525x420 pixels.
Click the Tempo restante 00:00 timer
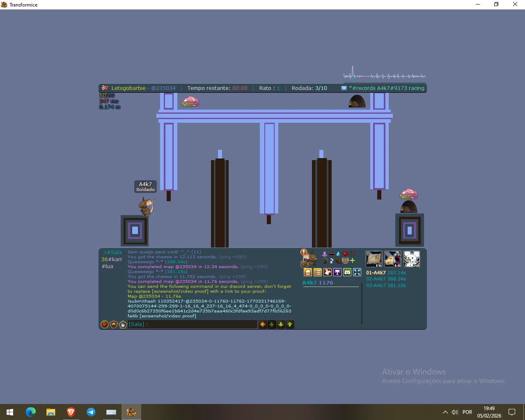pyautogui.click(x=218, y=88)
